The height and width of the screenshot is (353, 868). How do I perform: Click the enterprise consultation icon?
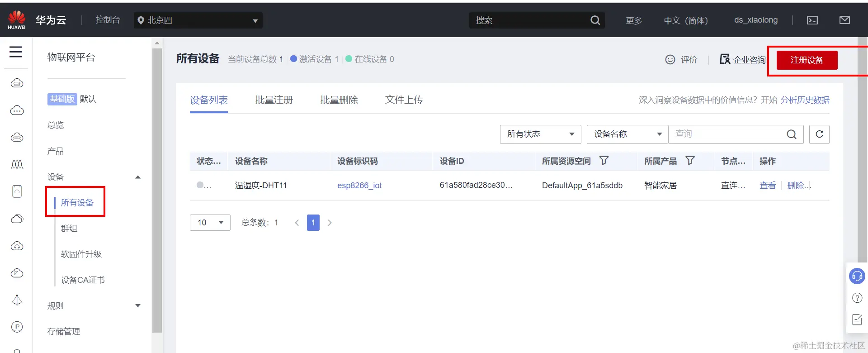click(725, 59)
